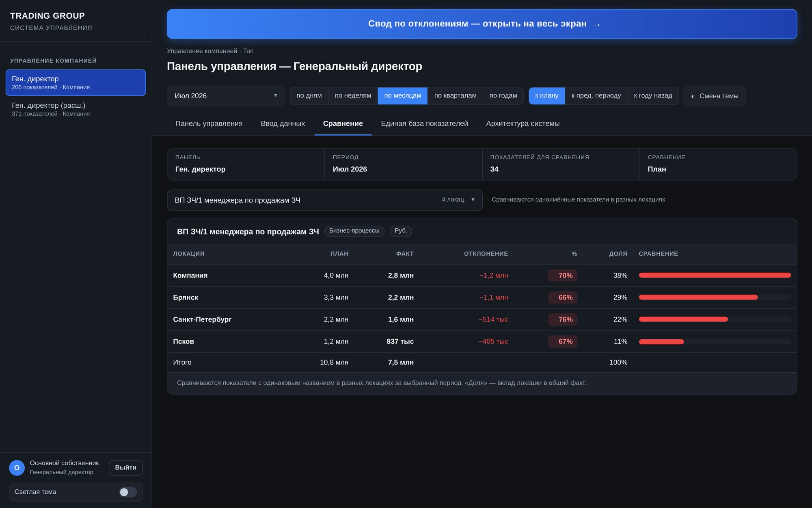812x508 pixels.
Task: Click the moon icon in Смена темы
Action: [692, 96]
